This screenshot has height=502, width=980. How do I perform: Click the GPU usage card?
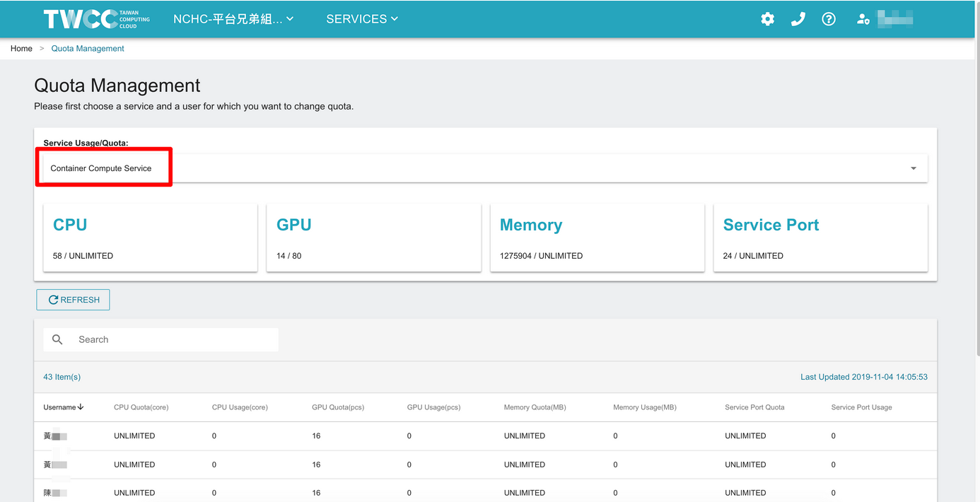click(373, 238)
